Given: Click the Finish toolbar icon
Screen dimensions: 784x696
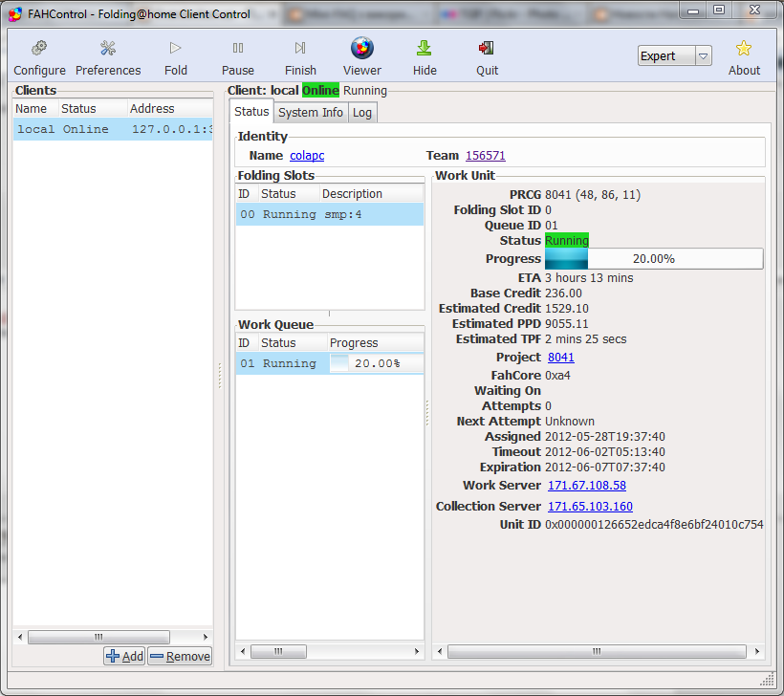Looking at the screenshot, I should point(300,48).
